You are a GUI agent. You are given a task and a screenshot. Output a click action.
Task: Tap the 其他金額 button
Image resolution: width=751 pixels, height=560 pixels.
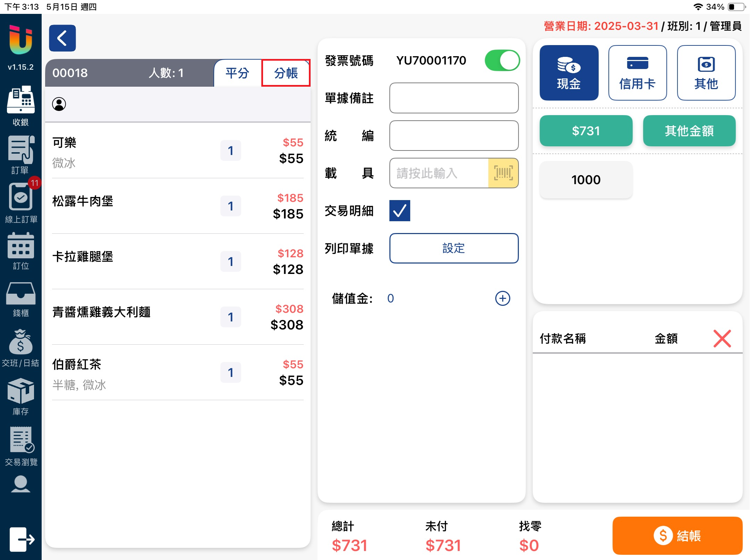689,131
